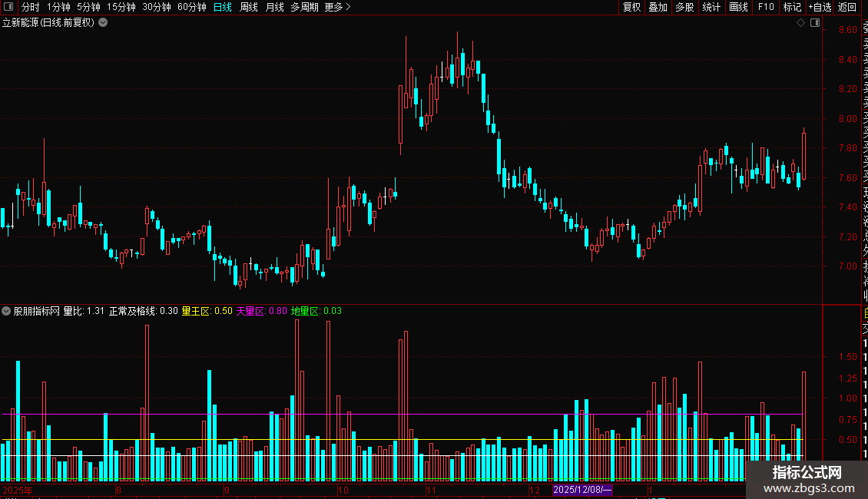Click 量王区: 0.50 yellow label
Image resolution: width=868 pixels, height=499 pixels.
coord(207,311)
